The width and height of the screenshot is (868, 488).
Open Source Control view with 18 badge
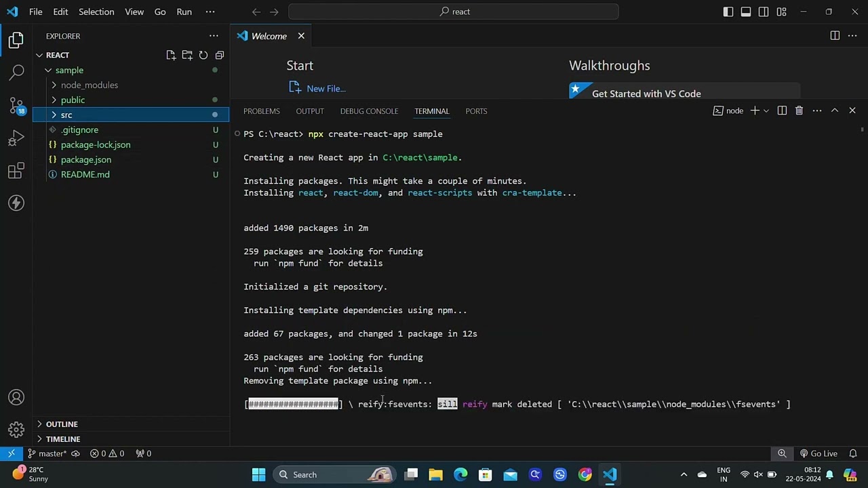pyautogui.click(x=16, y=105)
